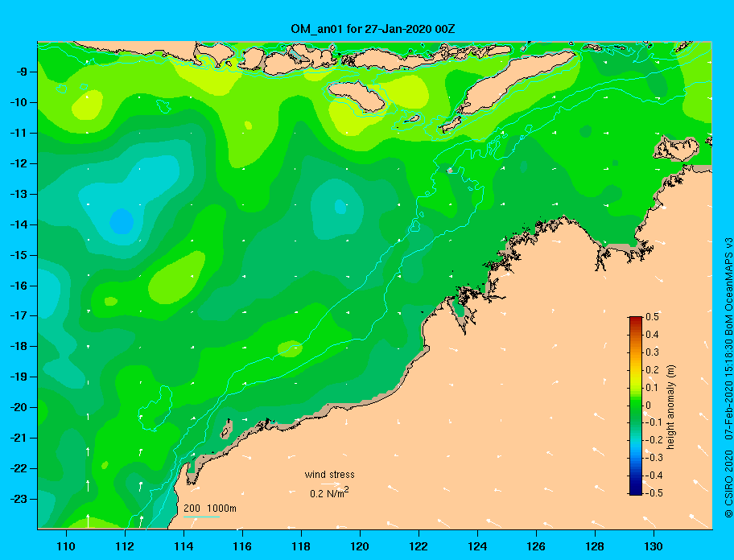The height and width of the screenshot is (560, 734).
Task: Click longitude label 130
Action: tap(654, 546)
